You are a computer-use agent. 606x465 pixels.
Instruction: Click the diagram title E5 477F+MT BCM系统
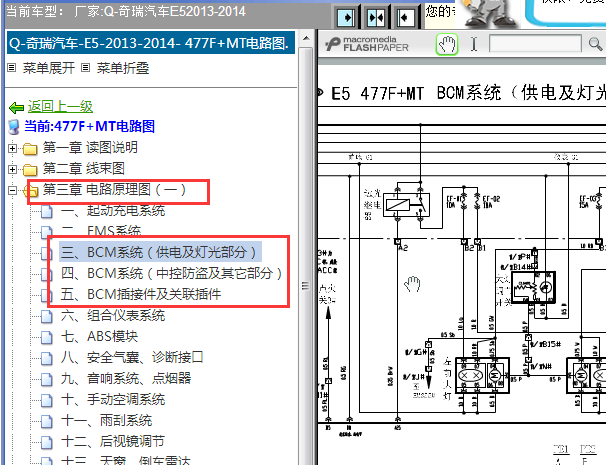(x=468, y=93)
